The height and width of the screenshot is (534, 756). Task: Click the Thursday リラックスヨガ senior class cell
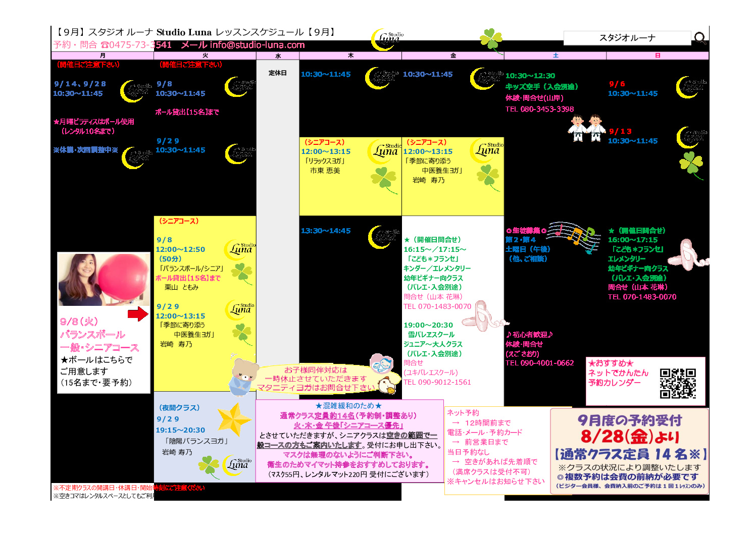coord(350,176)
